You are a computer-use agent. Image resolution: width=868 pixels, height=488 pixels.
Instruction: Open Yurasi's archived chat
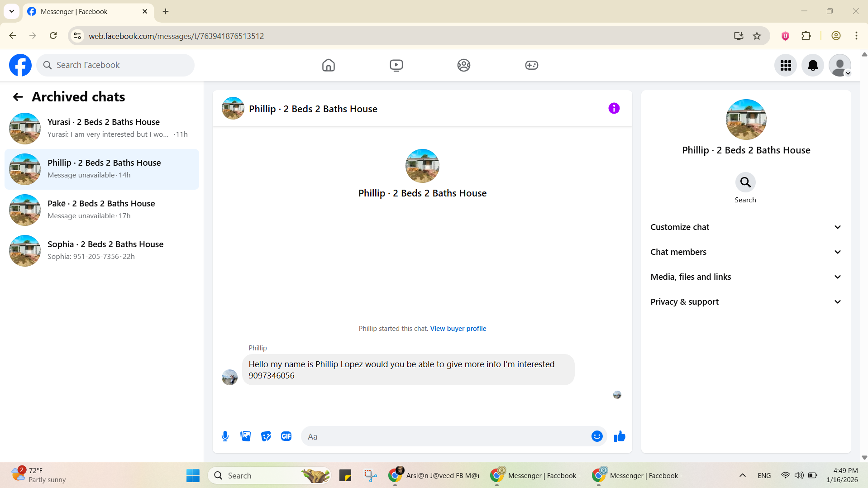(x=102, y=129)
